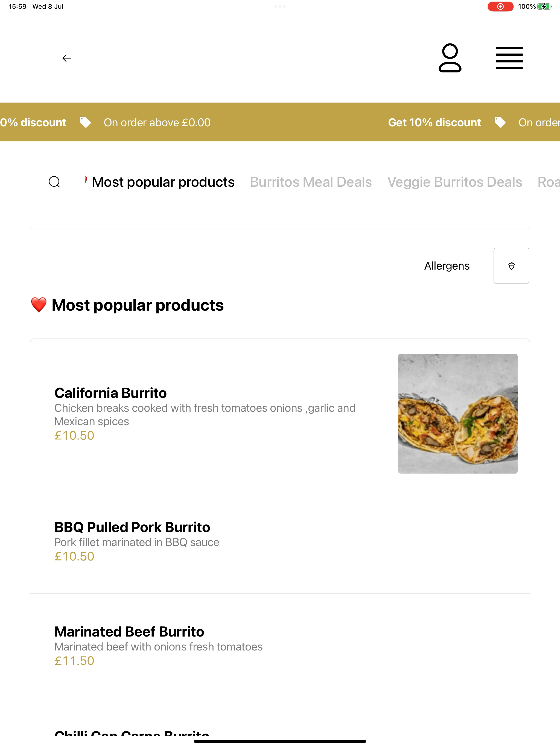Open the BBQ Pulled Pork Burrito item
Screen dimensions: 560x747
pos(280,541)
